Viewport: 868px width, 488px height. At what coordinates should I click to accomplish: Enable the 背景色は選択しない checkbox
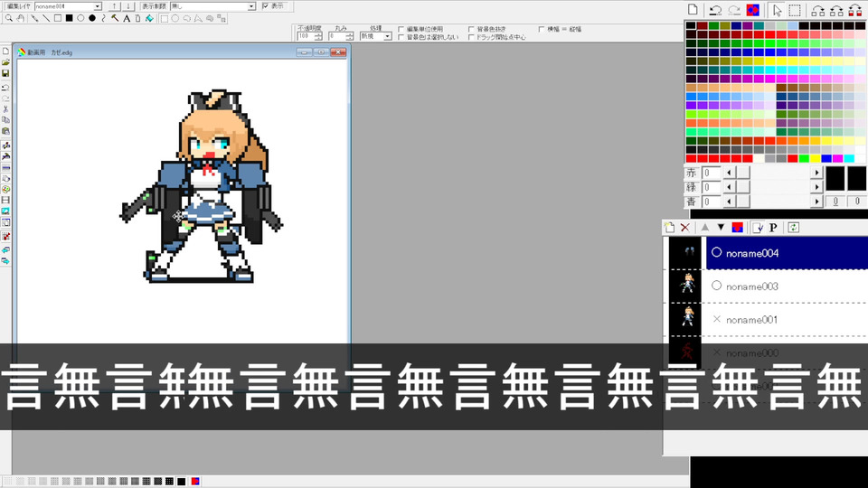401,37
